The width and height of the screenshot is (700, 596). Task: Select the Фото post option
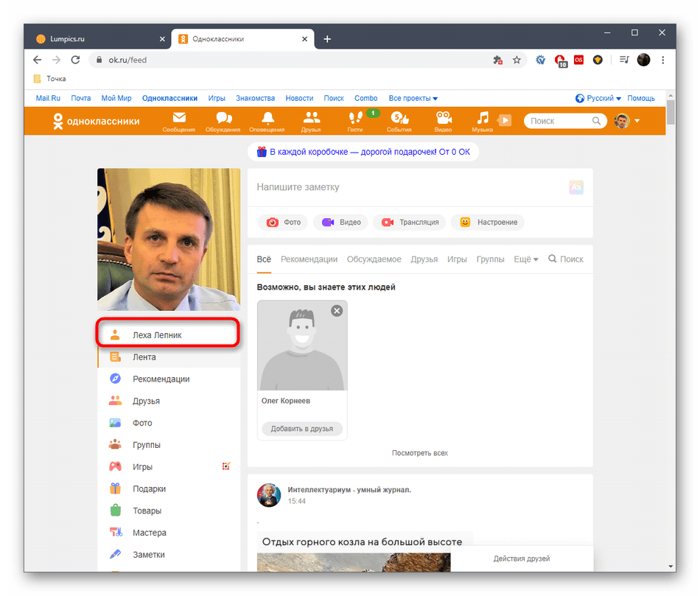282,222
